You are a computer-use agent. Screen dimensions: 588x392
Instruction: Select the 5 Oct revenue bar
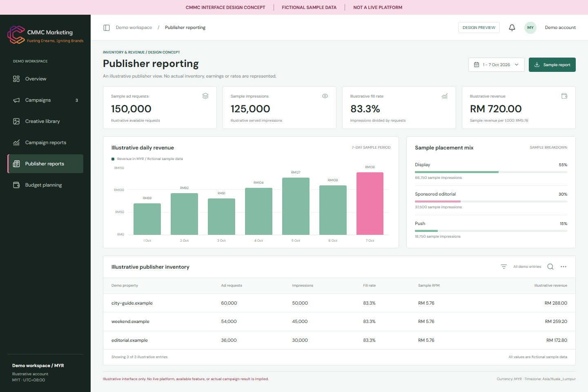click(x=296, y=206)
